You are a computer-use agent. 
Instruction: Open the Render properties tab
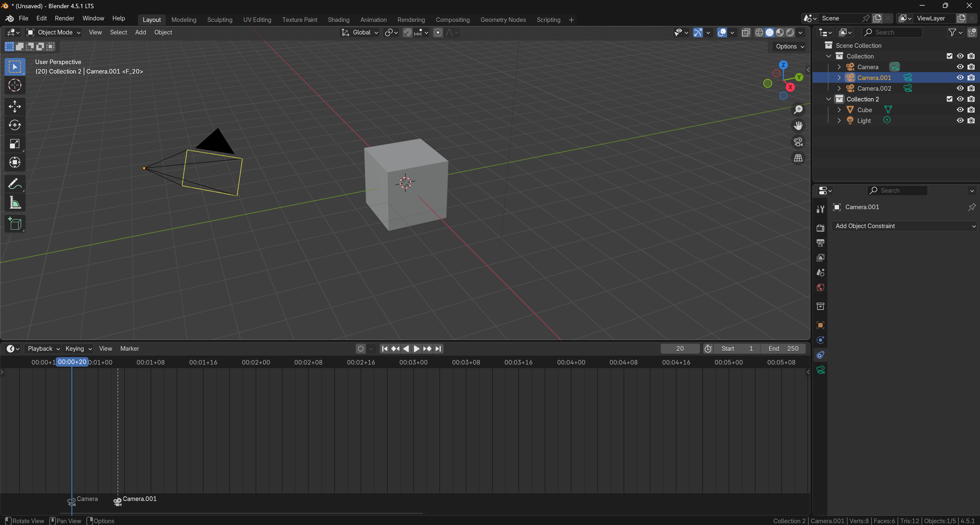point(821,228)
